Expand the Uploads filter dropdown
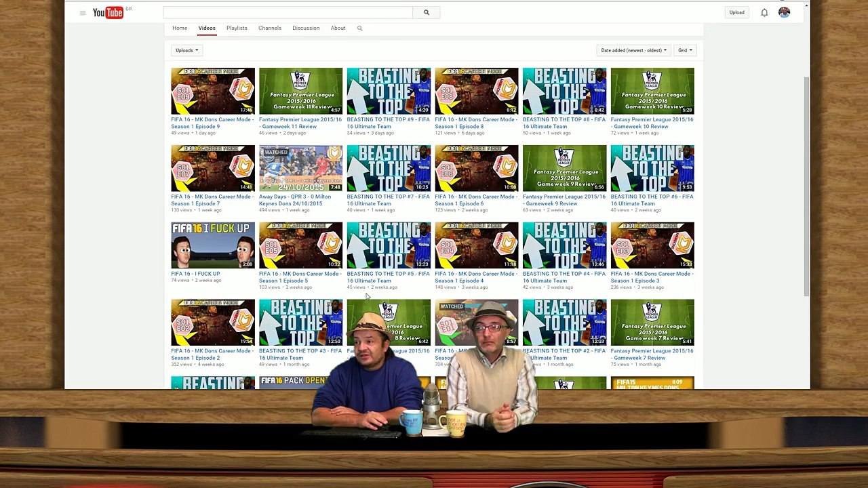Image resolution: width=868 pixels, height=488 pixels. 186,50
